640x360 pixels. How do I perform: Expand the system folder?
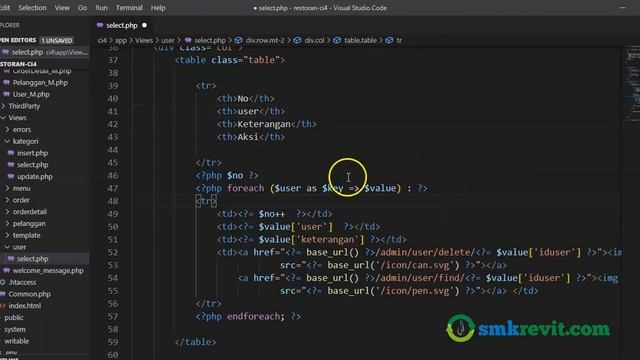tap(15, 329)
